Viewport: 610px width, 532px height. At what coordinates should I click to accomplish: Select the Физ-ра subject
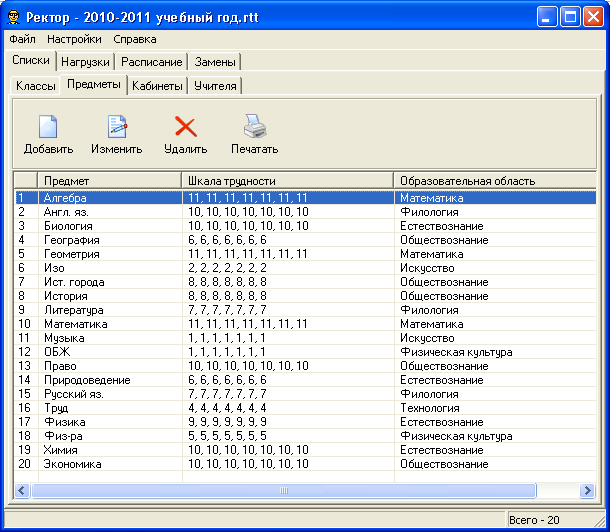click(x=63, y=436)
